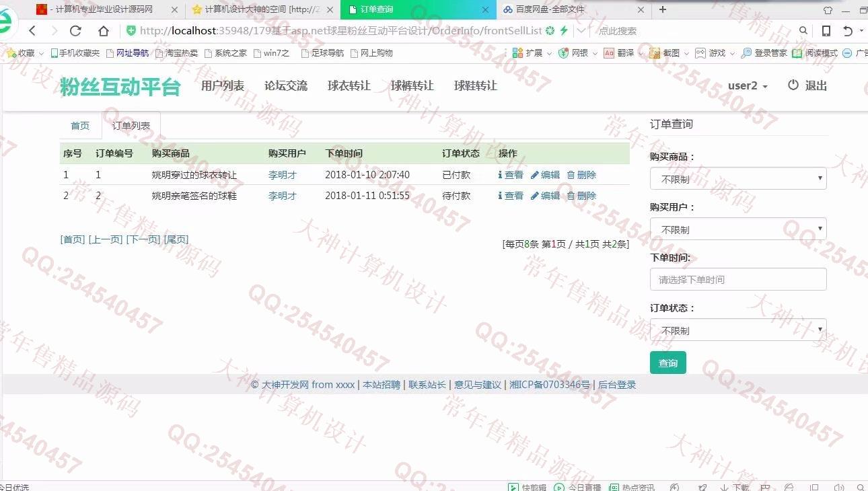Open the 用户列表 nav menu item

click(x=223, y=85)
